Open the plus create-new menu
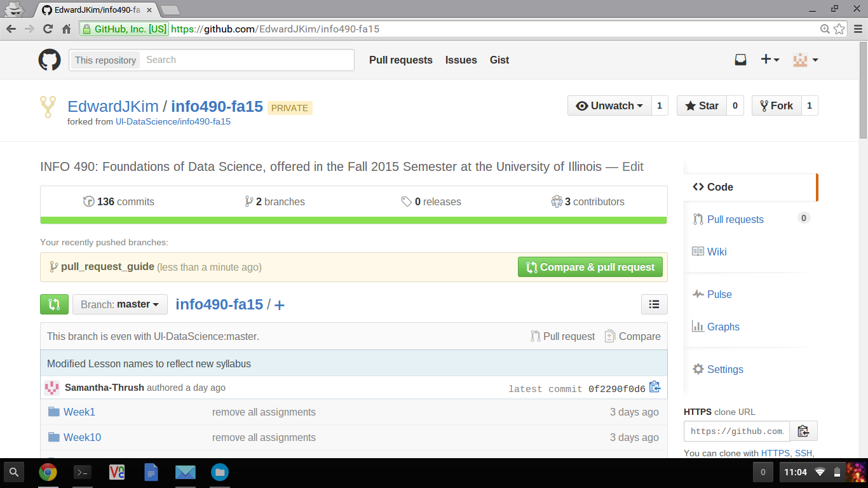868x488 pixels. 770,60
